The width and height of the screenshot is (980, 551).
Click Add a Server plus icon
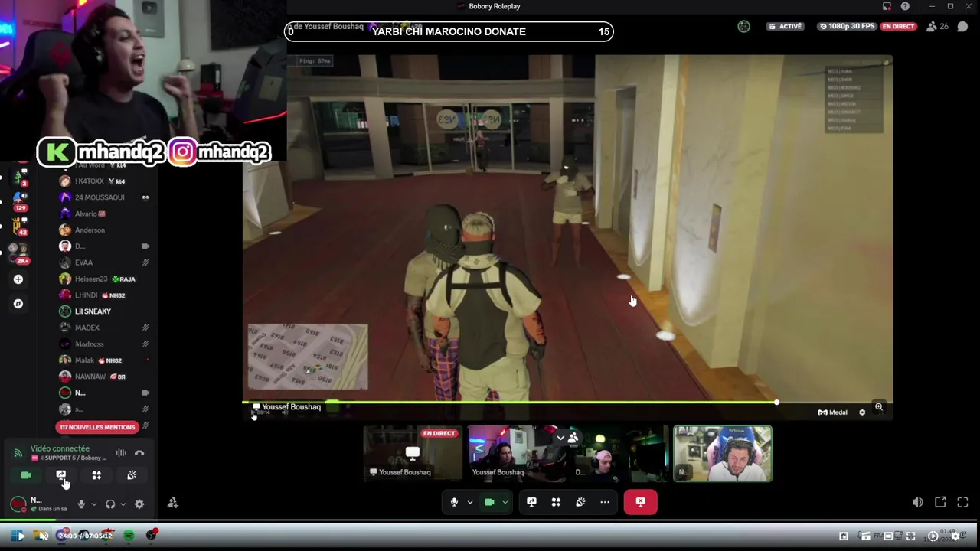18,279
